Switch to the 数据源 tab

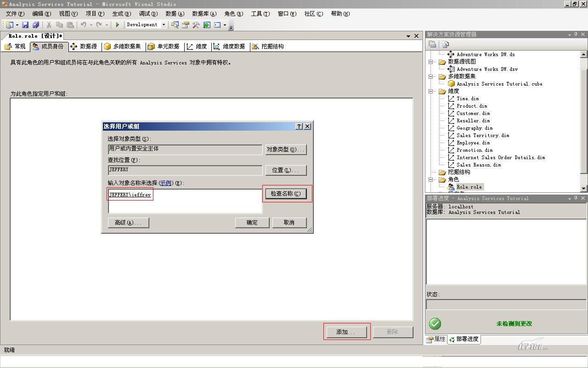click(x=83, y=46)
